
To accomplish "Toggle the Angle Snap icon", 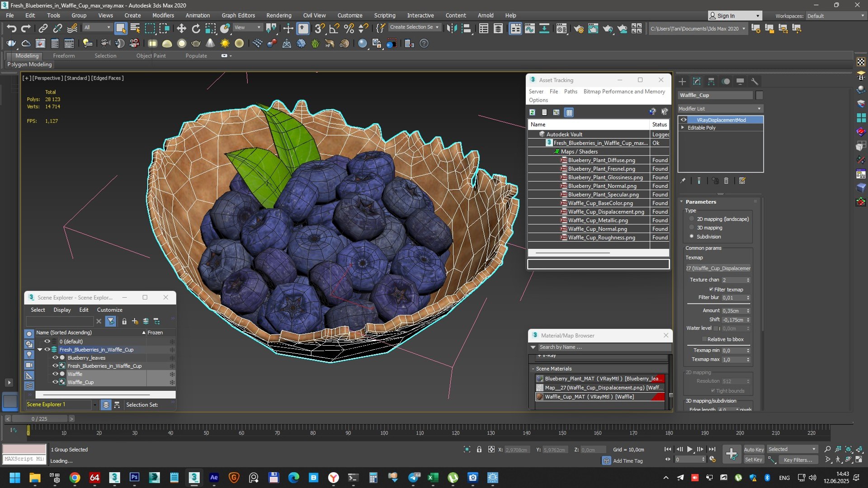I will tap(335, 28).
